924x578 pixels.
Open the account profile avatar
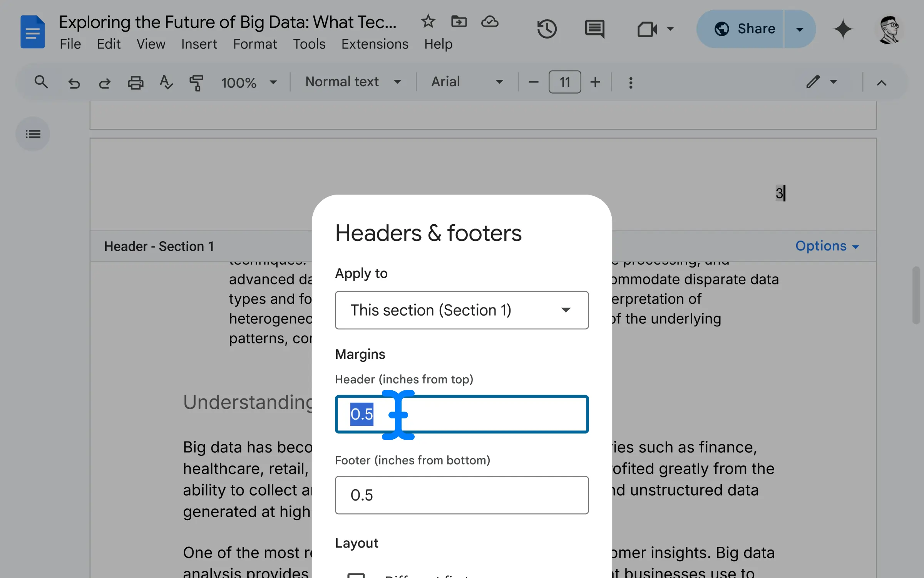click(x=889, y=30)
